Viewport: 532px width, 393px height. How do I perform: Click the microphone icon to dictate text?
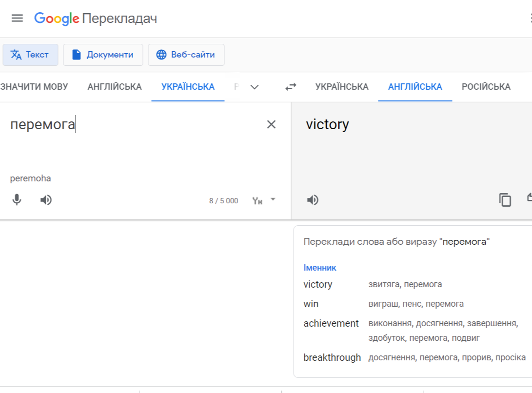pos(17,199)
